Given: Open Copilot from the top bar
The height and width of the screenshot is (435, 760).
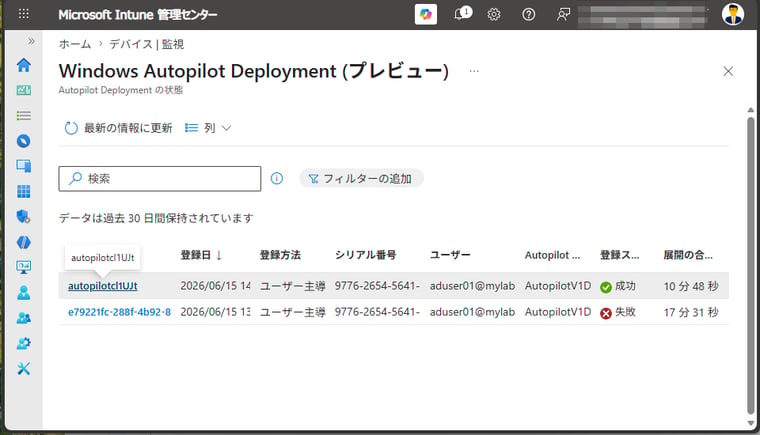Looking at the screenshot, I should (x=426, y=14).
